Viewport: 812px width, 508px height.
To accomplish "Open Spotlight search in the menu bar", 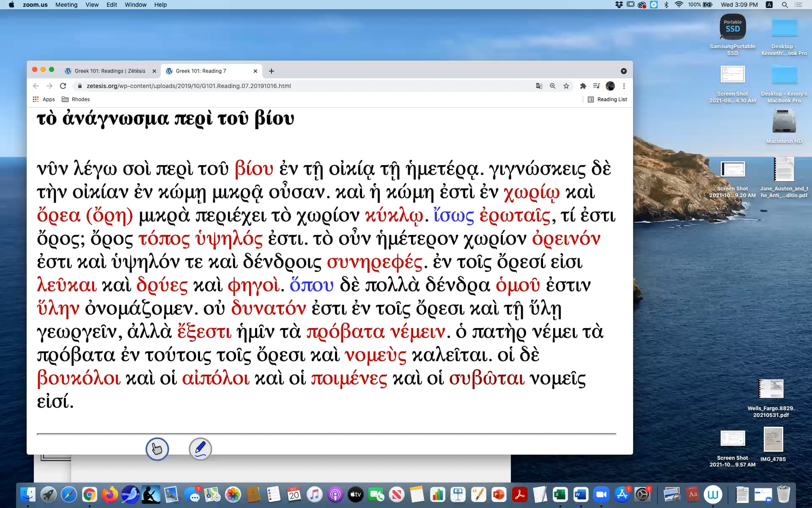I will [x=785, y=5].
